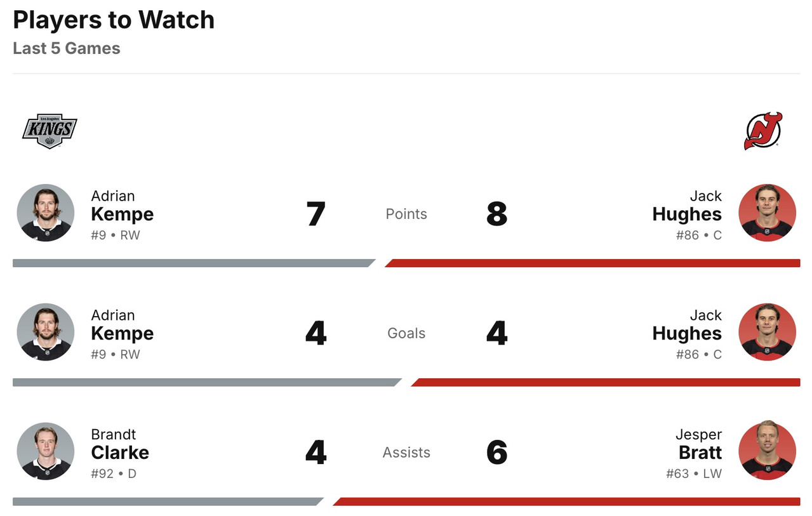Click the Los Angeles Kings logo

tap(50, 131)
